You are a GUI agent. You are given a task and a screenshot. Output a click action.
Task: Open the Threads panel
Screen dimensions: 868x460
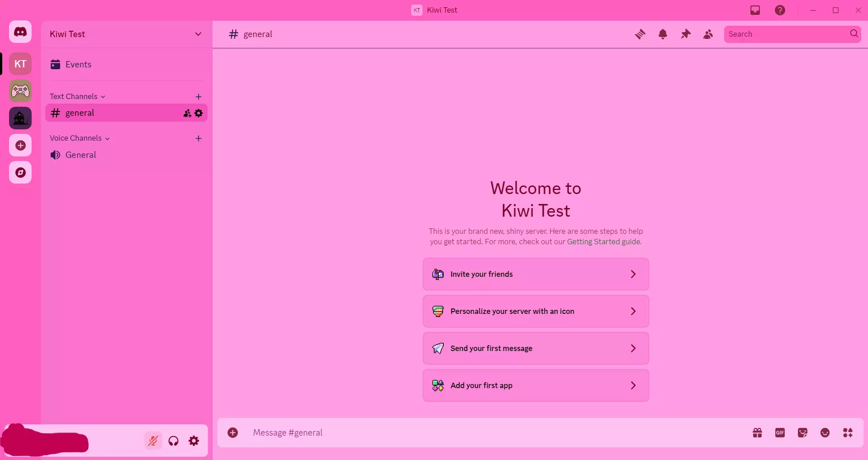point(640,34)
